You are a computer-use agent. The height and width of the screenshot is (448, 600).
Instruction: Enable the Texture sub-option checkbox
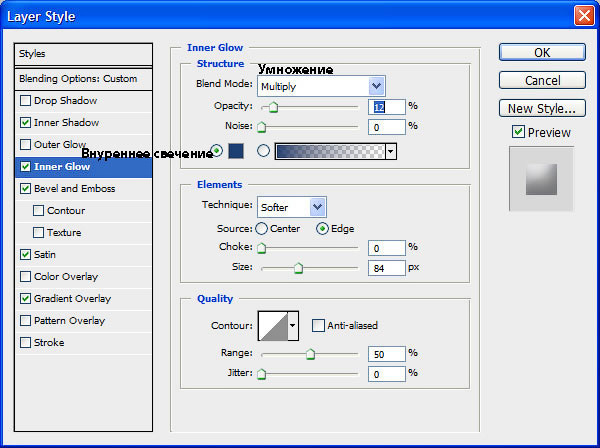pyautogui.click(x=38, y=233)
